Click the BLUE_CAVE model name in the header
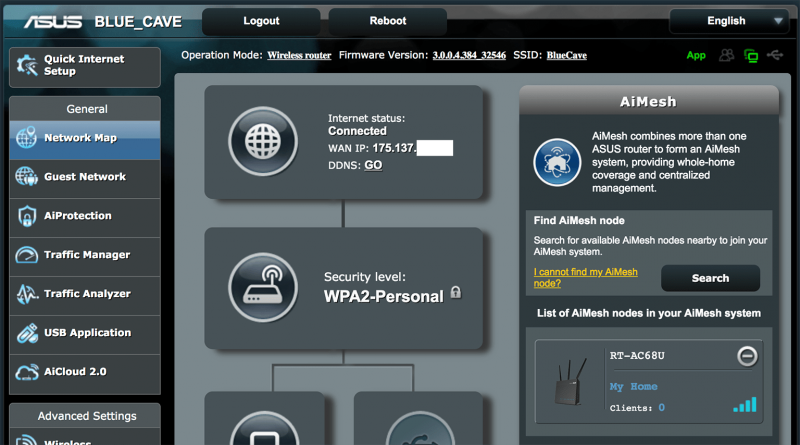This screenshot has height=445, width=800. point(138,22)
